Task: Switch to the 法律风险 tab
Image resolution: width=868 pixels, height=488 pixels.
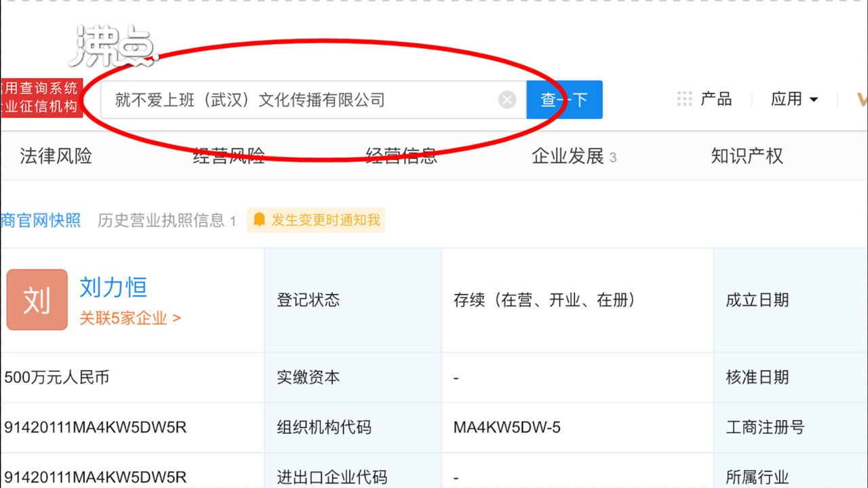Action: [56, 157]
